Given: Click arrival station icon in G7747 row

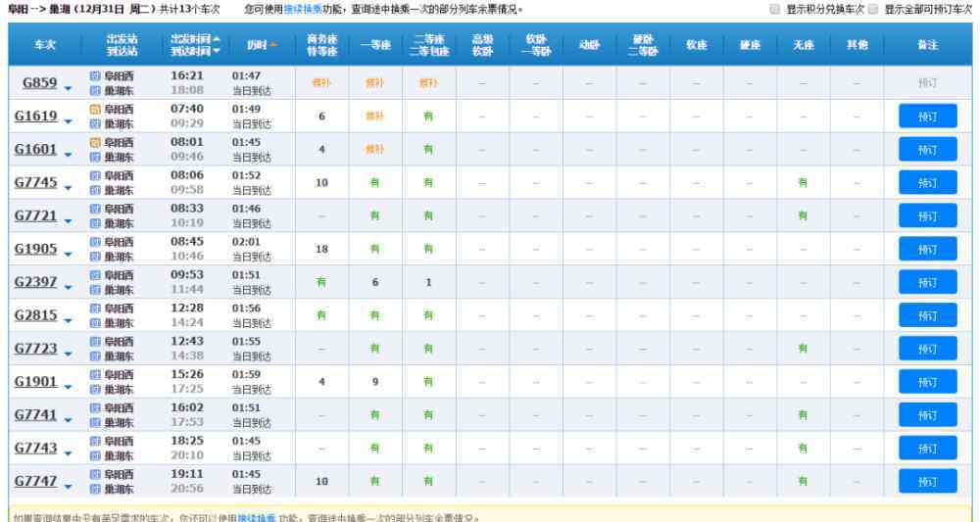Looking at the screenshot, I should (95, 489).
